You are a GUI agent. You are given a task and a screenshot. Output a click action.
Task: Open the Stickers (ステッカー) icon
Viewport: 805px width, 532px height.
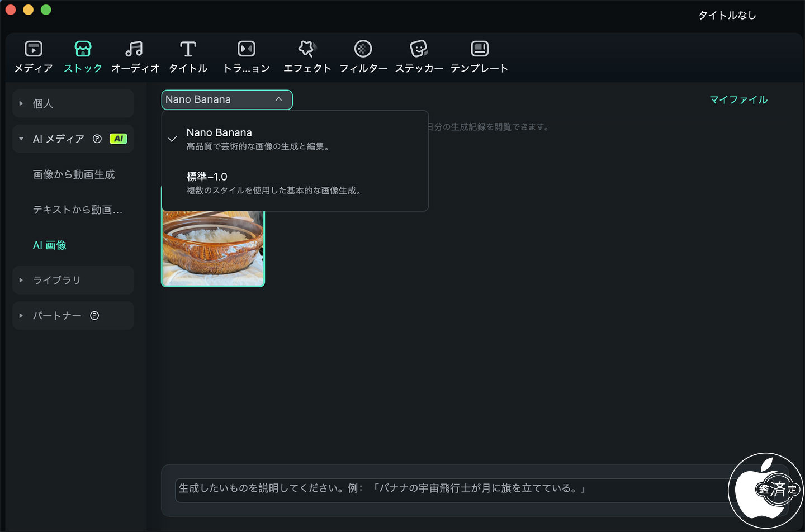pyautogui.click(x=419, y=49)
